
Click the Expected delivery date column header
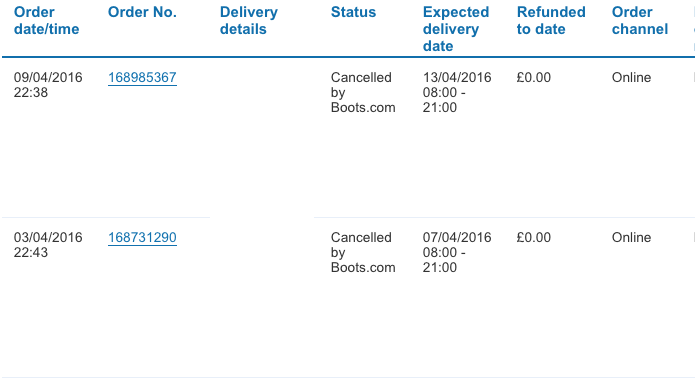(456, 29)
